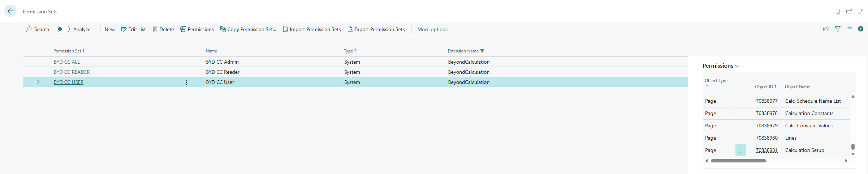Click Copy Permission Set action
Viewport: 868px width, 174px height.
[x=248, y=29]
